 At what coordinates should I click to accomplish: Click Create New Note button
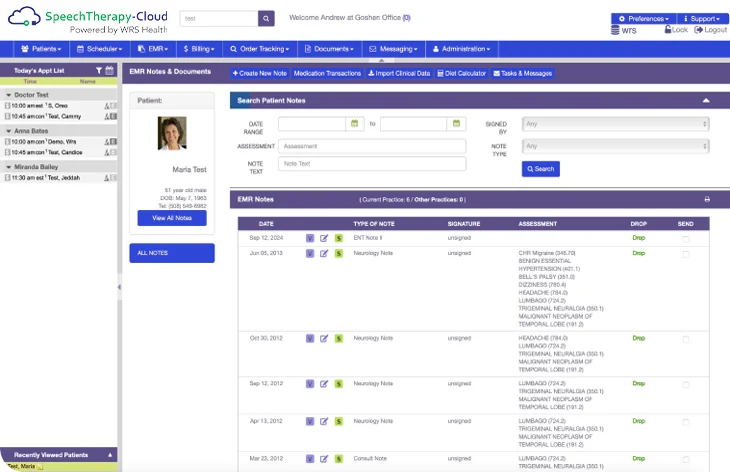point(260,73)
